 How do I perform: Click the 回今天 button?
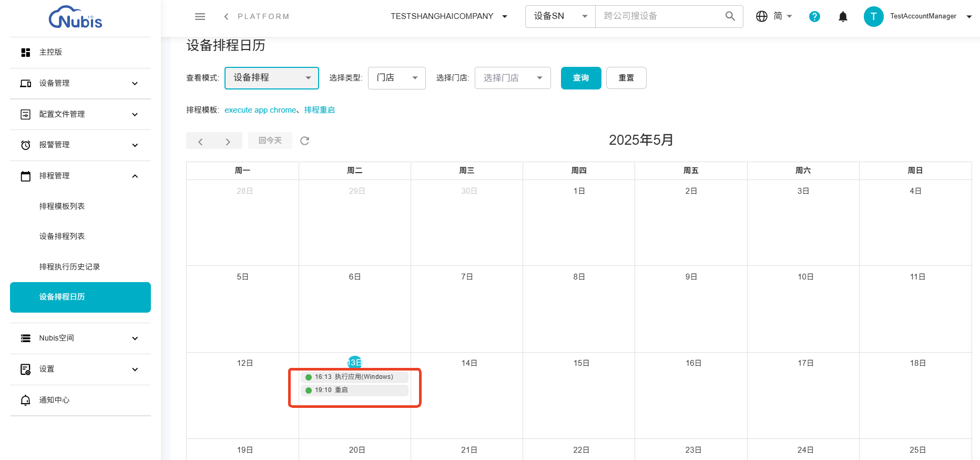coord(270,141)
